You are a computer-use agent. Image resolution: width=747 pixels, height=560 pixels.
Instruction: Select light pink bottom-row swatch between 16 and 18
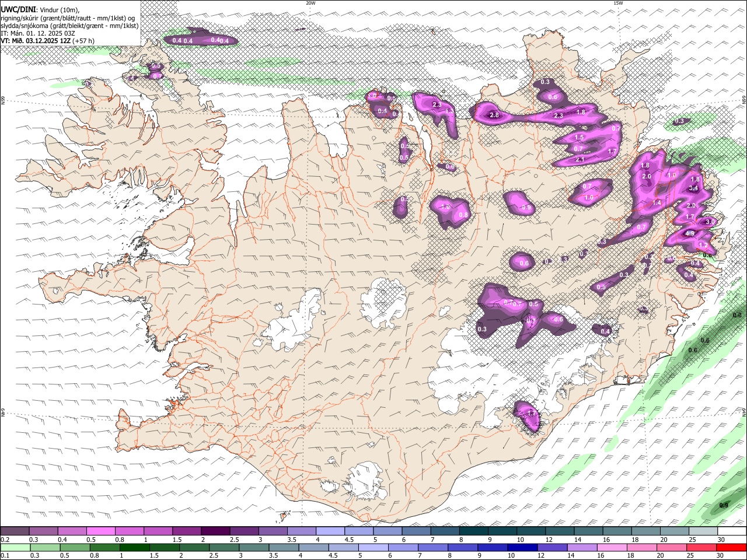612,547
